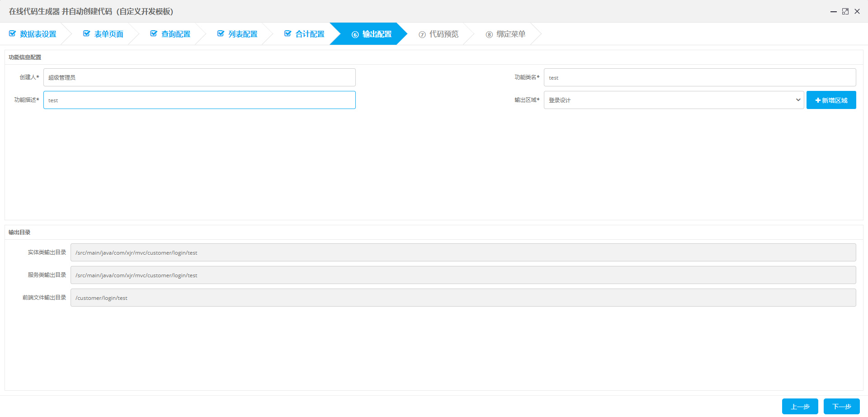Viewport: 868px width, 417px height.
Task: Focus the 功能描述 text field
Action: tap(199, 100)
